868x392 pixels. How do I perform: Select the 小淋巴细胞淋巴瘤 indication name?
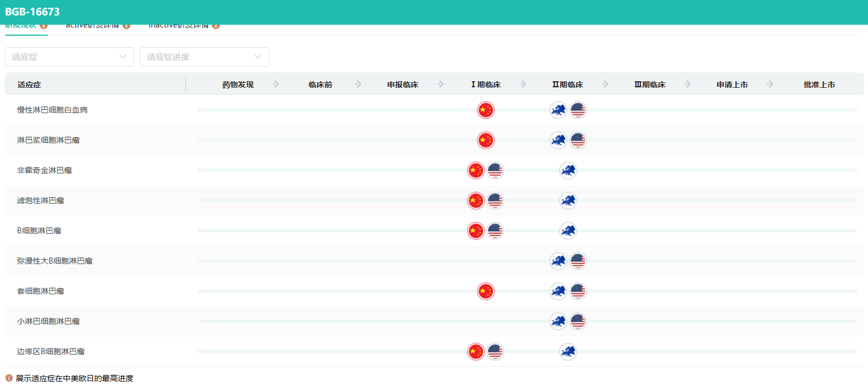coord(48,321)
